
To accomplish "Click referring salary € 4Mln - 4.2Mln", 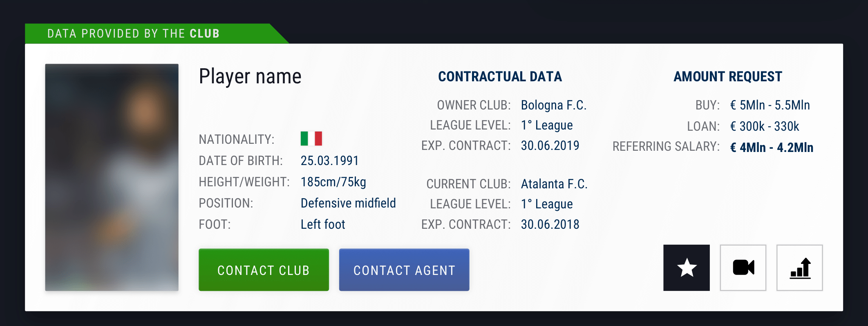I will [772, 147].
